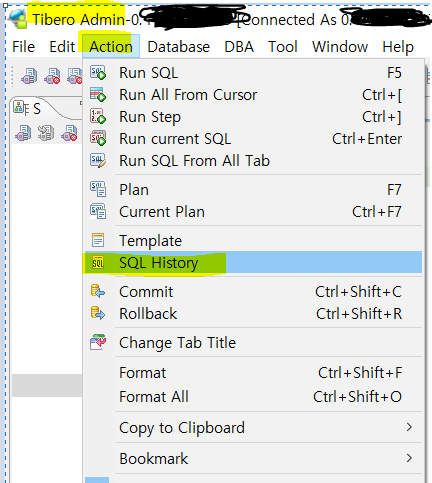The height and width of the screenshot is (483, 432).
Task: Open the Database menu
Action: click(179, 47)
